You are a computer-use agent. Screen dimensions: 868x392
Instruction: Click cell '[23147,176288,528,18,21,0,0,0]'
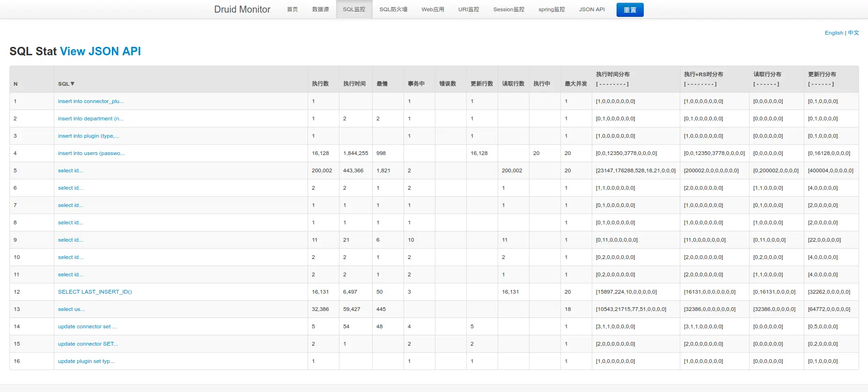click(636, 170)
